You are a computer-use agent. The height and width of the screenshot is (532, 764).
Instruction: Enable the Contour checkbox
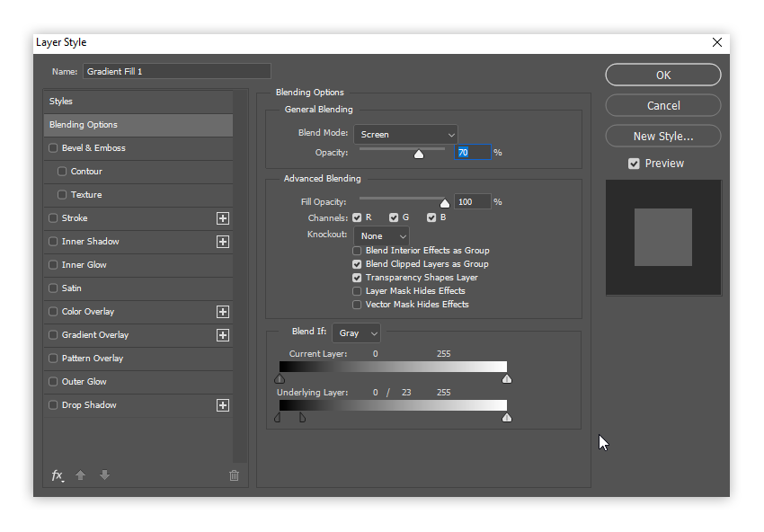[x=62, y=171]
